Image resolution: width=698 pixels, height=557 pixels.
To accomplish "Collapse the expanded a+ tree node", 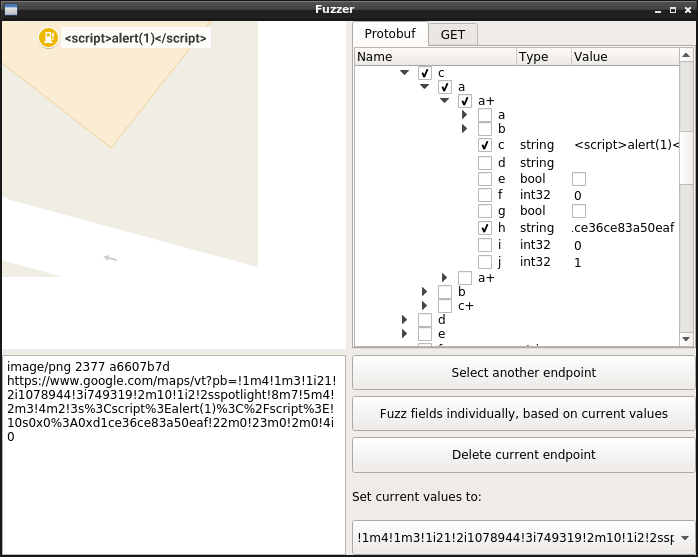I will coord(444,101).
